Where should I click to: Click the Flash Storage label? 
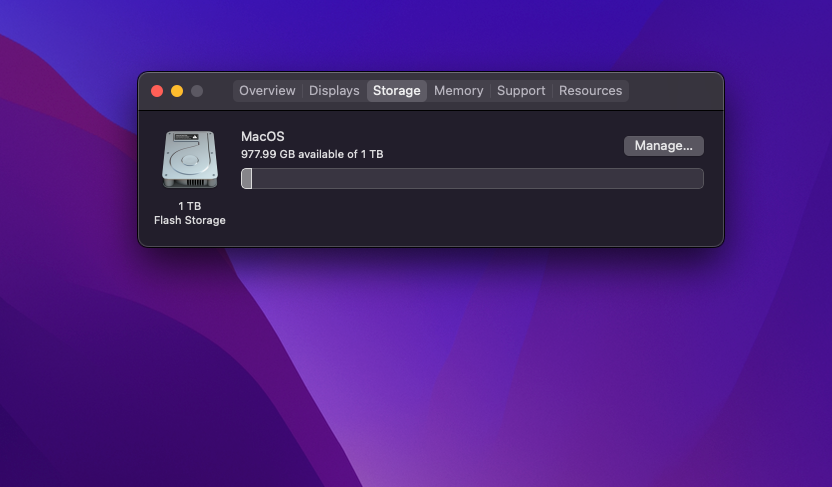190,220
